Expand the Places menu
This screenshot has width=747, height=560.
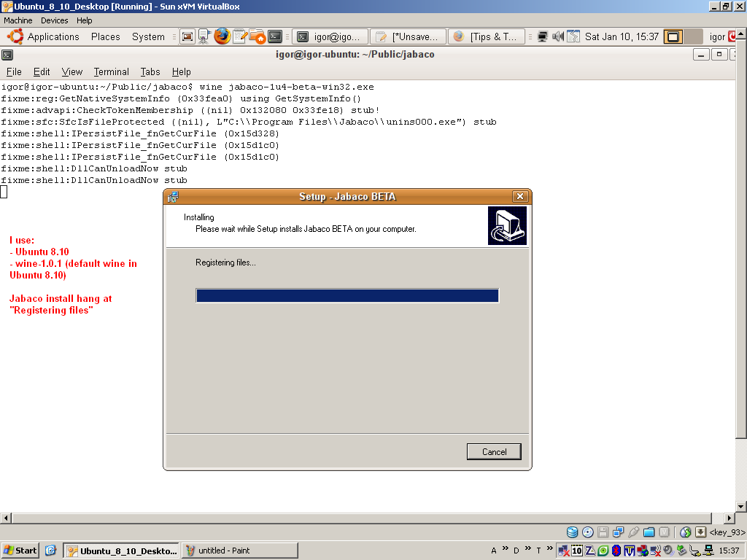tap(105, 36)
